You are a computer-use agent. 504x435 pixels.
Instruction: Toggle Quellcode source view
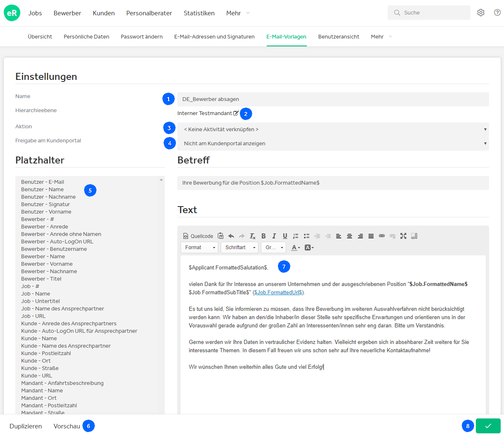tap(198, 236)
